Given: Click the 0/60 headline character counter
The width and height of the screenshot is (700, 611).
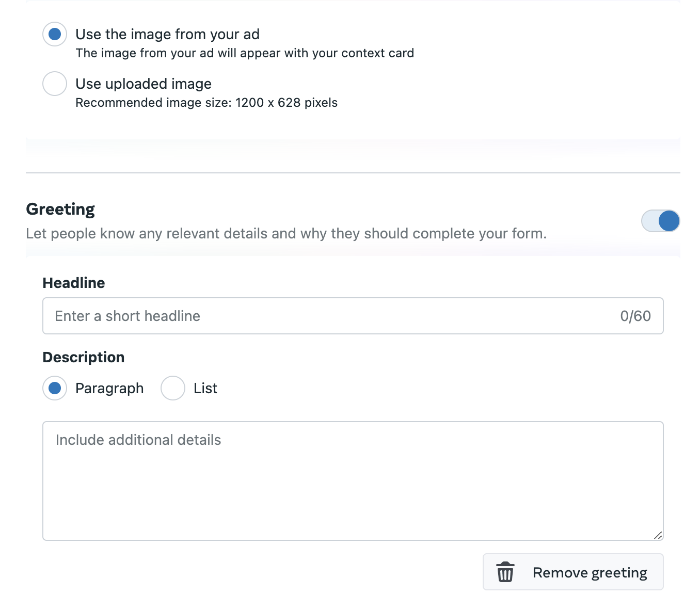Looking at the screenshot, I should pos(635,316).
